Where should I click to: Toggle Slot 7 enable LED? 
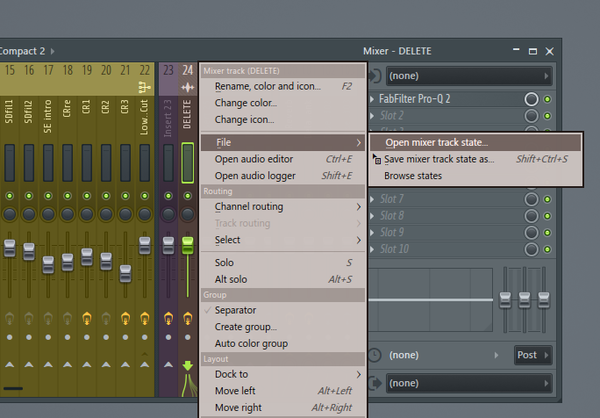(x=548, y=199)
